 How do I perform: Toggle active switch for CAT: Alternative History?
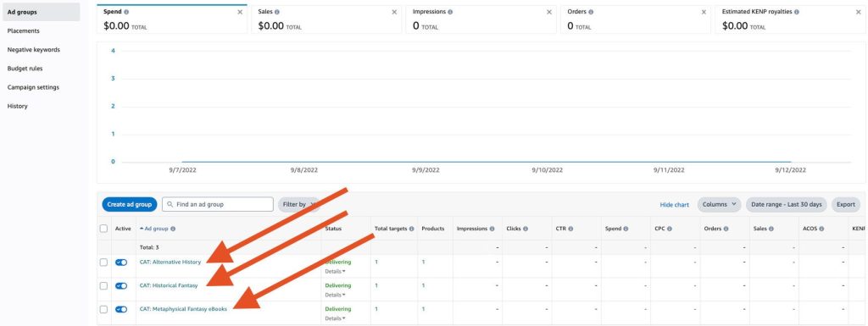tap(121, 262)
